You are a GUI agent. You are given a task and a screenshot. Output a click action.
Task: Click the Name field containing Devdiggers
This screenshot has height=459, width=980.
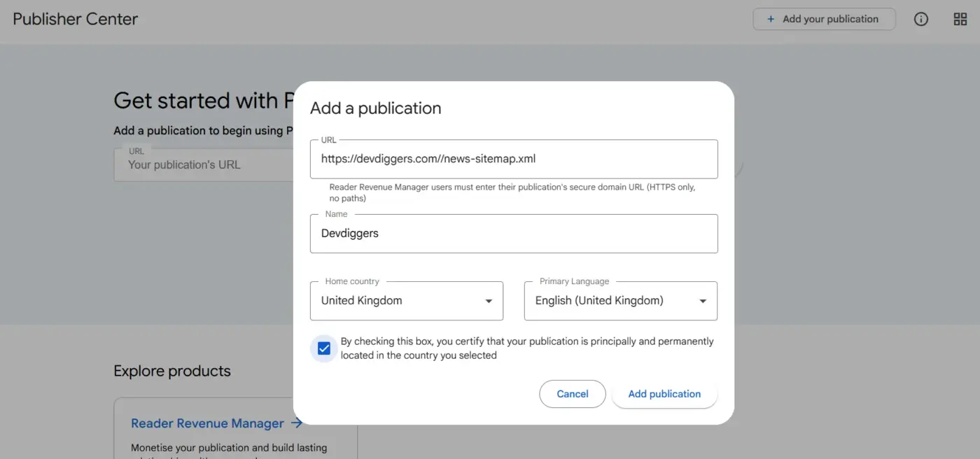514,234
